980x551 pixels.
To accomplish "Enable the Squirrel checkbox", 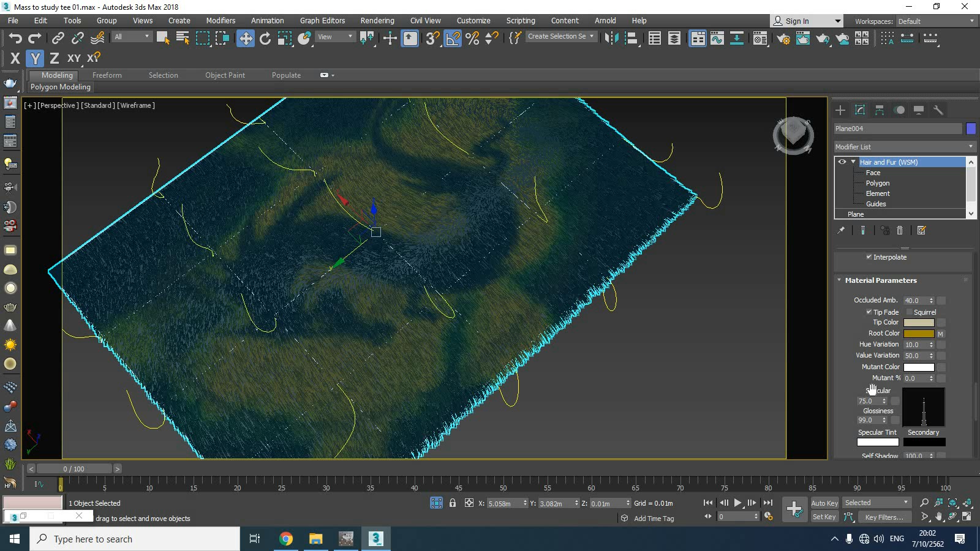I will 909,312.
